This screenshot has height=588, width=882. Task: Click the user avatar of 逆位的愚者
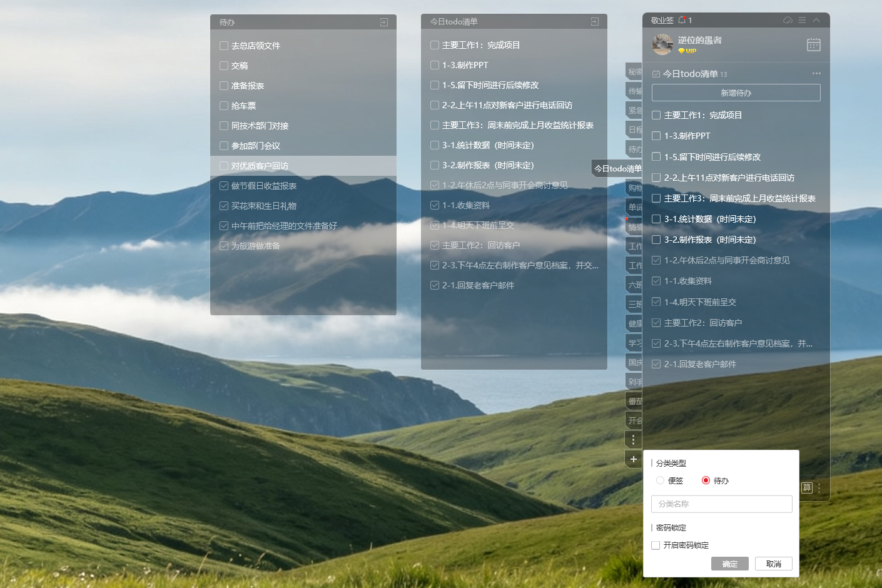pyautogui.click(x=662, y=44)
